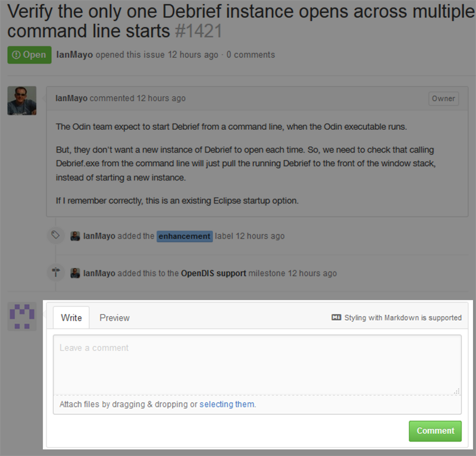
Task: Click the 'Leave a comment' text area
Action: click(257, 365)
